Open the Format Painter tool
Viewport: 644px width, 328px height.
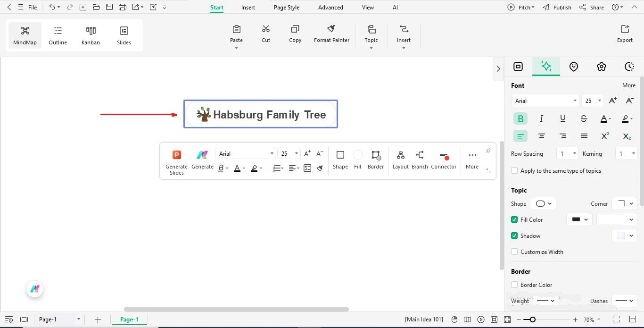coord(331,33)
